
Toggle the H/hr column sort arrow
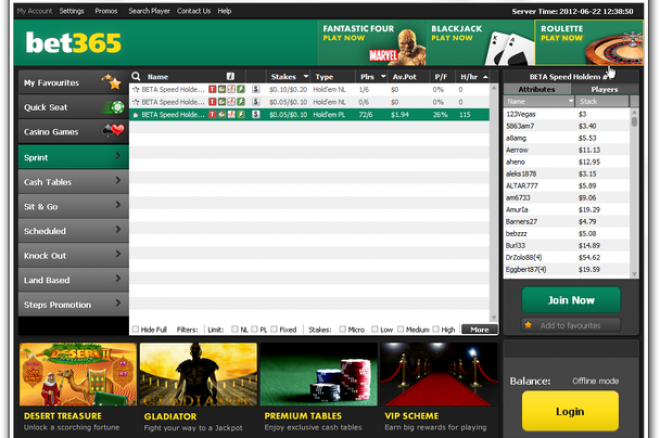click(485, 77)
